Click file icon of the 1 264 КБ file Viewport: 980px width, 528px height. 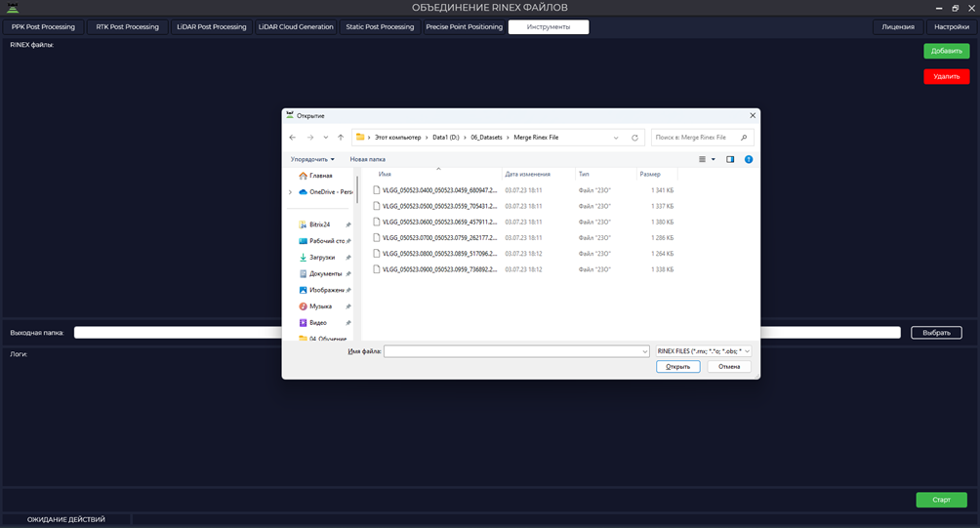coord(376,253)
